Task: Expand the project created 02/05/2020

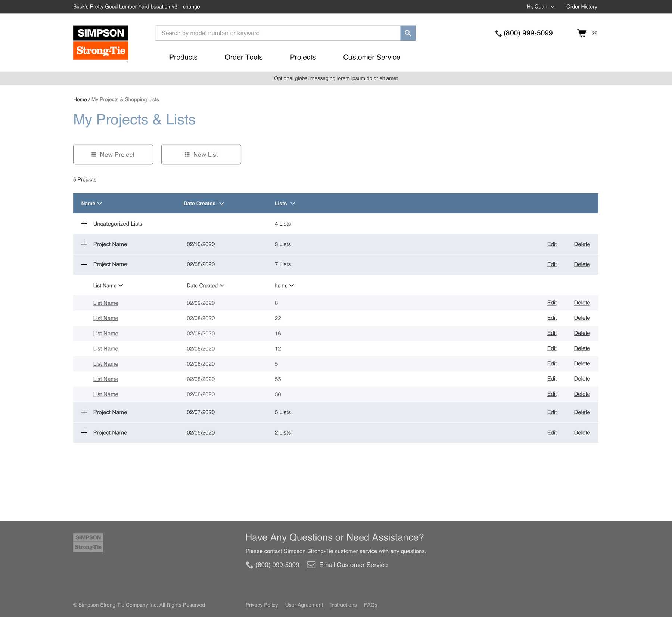Action: [84, 432]
